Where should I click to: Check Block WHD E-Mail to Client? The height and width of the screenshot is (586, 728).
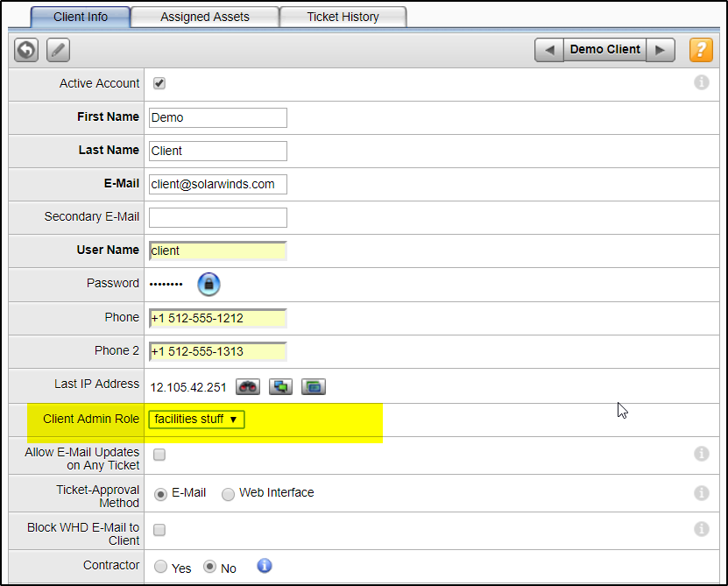pyautogui.click(x=159, y=530)
